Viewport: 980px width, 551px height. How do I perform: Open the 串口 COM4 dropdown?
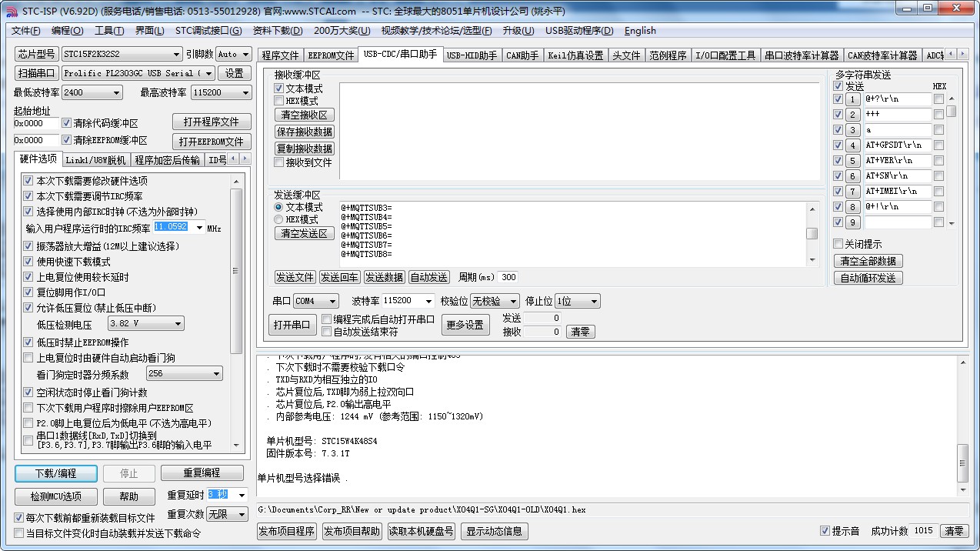click(316, 301)
